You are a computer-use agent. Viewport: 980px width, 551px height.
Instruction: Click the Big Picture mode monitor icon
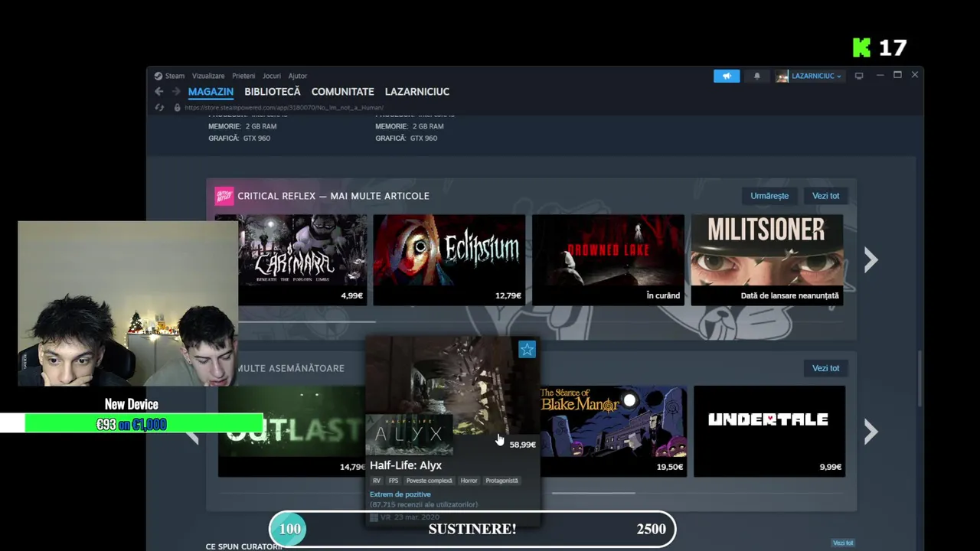coord(859,76)
